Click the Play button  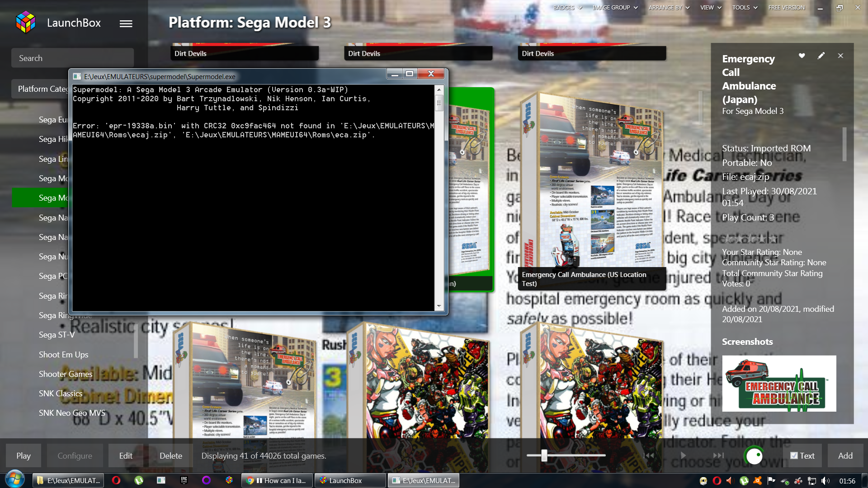coord(24,455)
